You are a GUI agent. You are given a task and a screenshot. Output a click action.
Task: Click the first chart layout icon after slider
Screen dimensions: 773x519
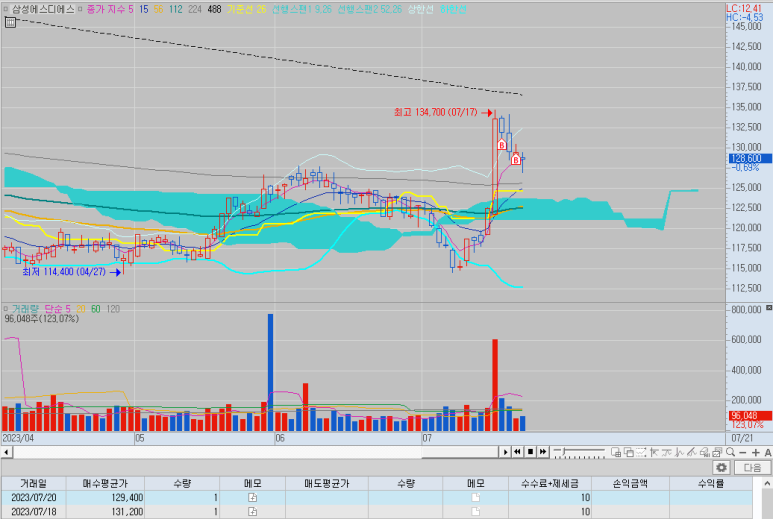[x=616, y=452]
